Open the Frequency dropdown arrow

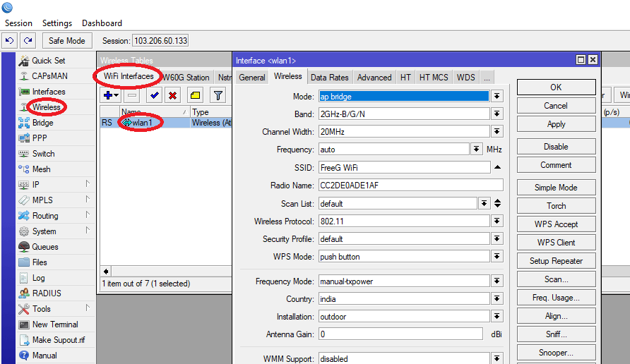point(476,150)
